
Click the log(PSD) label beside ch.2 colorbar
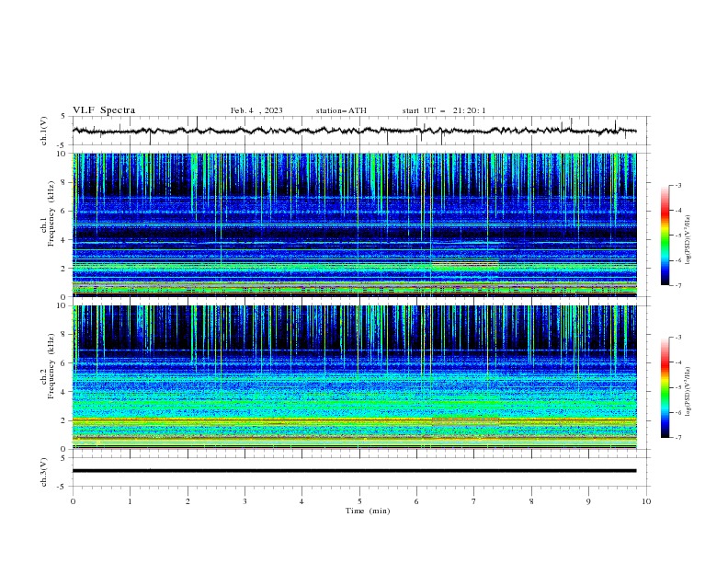click(688, 392)
